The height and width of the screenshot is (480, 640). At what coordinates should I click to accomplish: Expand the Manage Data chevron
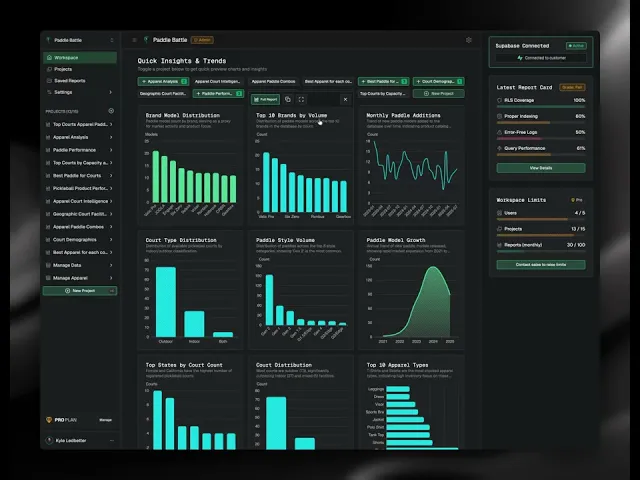111,265
